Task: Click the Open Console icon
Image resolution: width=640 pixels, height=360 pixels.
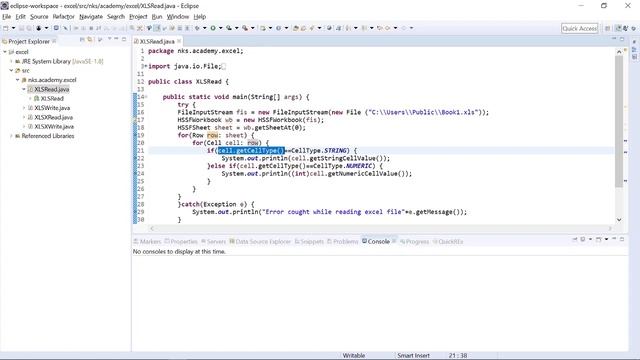Action: [598, 239]
